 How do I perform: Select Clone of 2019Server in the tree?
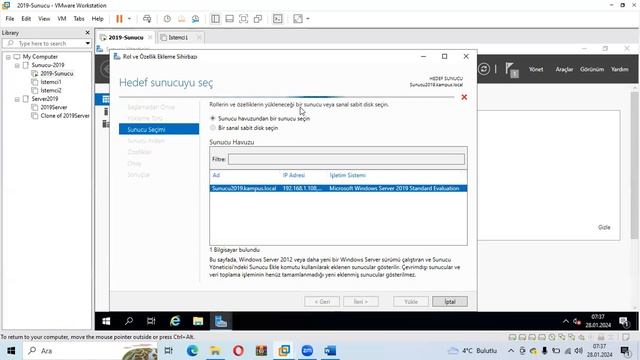coord(65,116)
